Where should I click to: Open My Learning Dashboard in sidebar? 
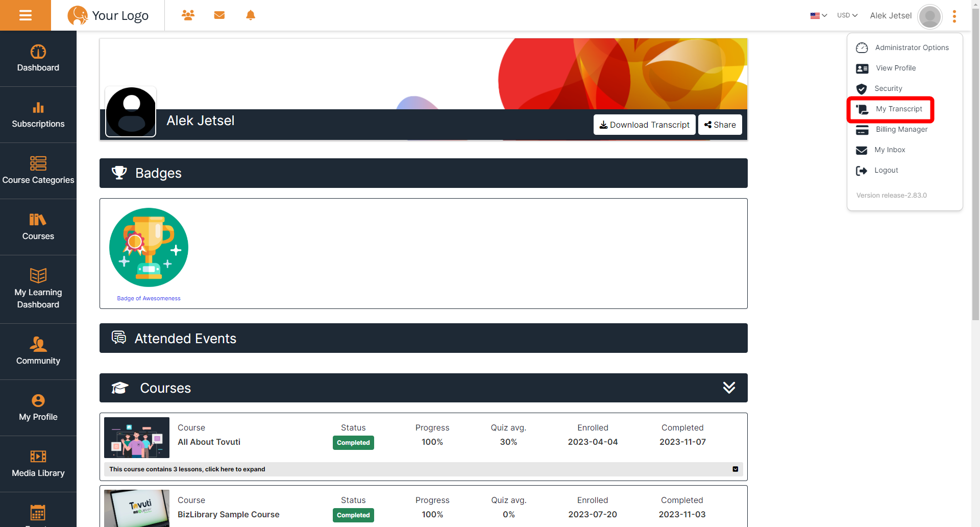coord(38,290)
